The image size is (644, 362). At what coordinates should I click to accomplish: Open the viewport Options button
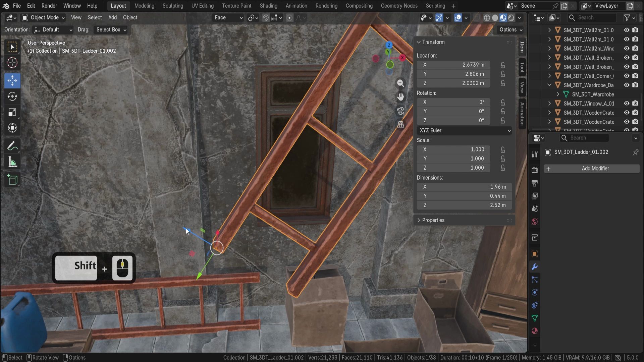[x=511, y=30]
